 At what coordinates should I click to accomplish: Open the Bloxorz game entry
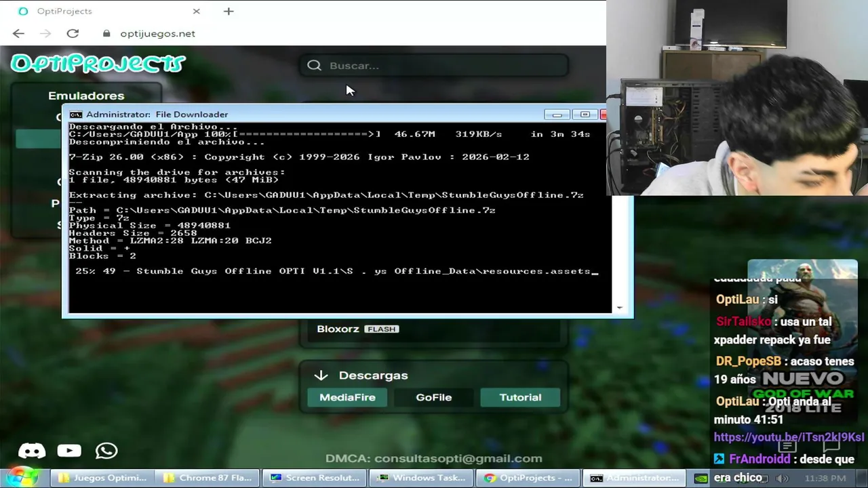point(338,329)
